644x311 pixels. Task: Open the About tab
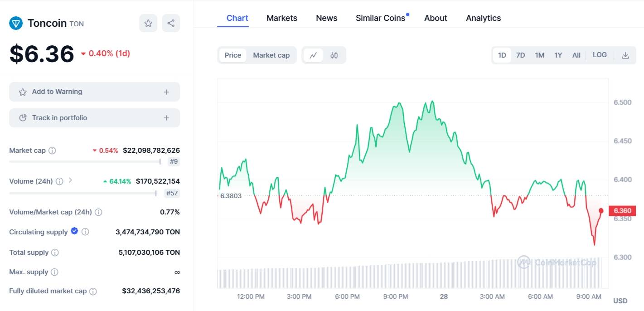(436, 18)
